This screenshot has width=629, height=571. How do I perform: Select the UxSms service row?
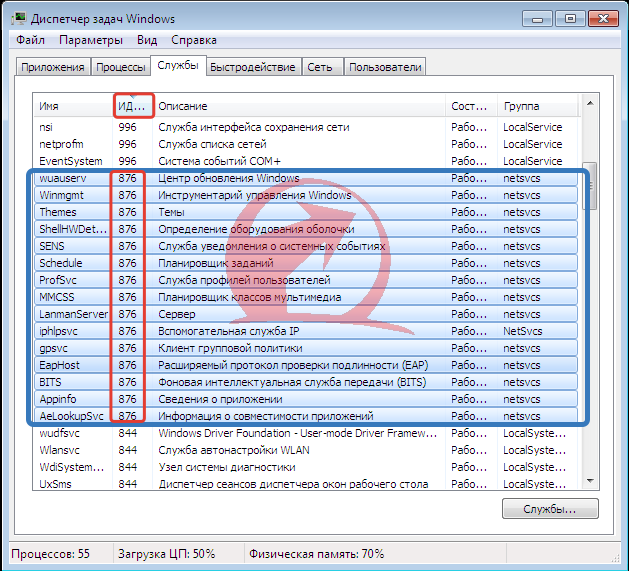pos(306,484)
